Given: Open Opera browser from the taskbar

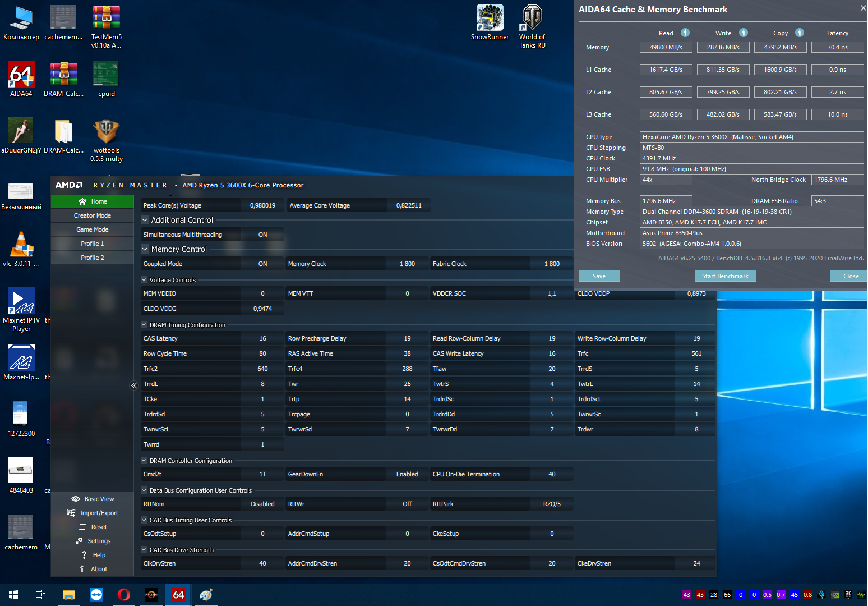Looking at the screenshot, I should point(124,595).
